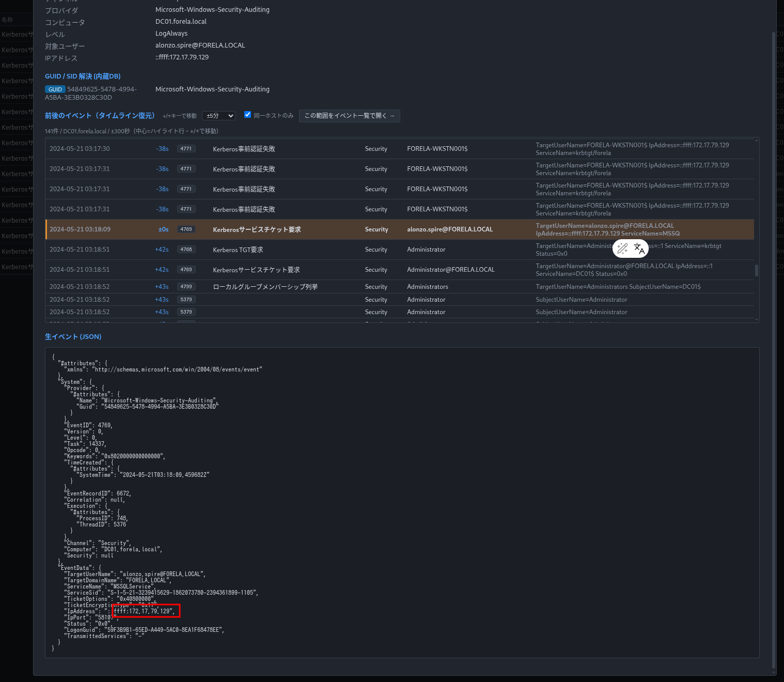Toggle the 同一ホストのみ checkbox
Screen dimensions: 784x682
coord(247,115)
